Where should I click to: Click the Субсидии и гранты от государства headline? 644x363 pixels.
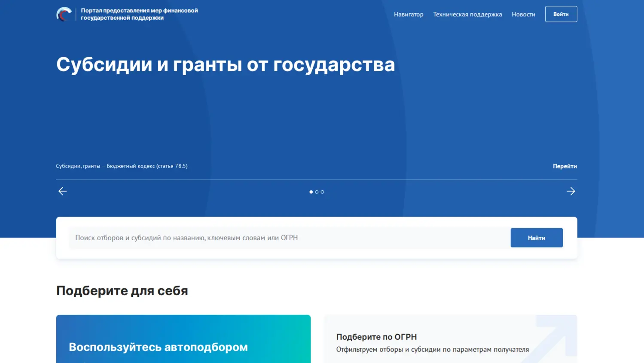[x=225, y=64]
